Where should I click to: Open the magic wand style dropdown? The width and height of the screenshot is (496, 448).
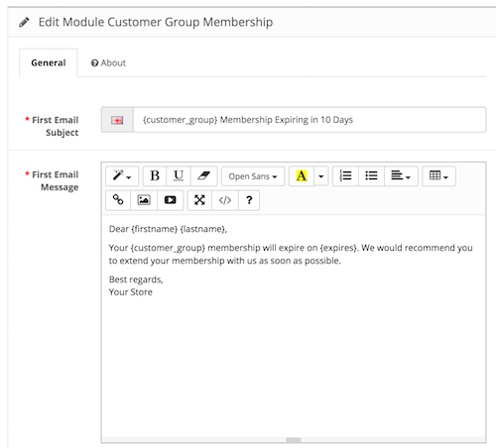[x=122, y=175]
